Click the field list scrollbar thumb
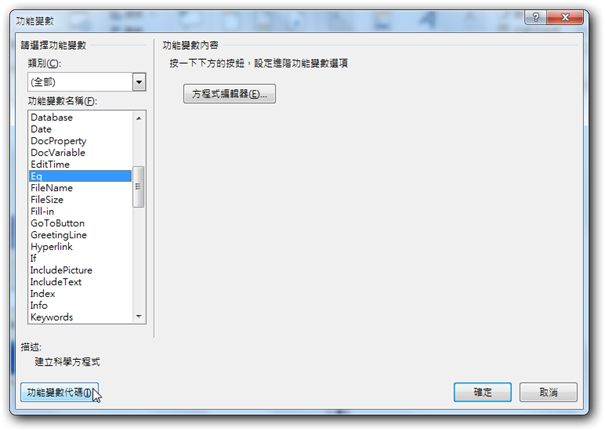 click(138, 187)
